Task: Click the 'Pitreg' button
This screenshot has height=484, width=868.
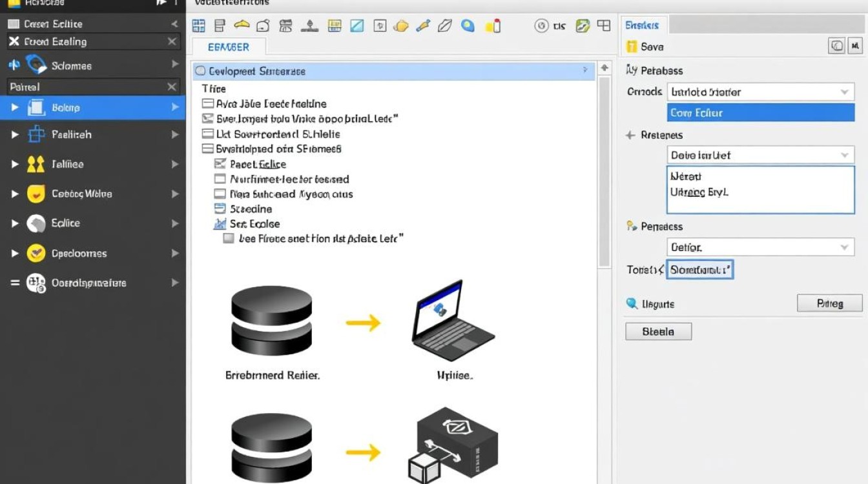Action: tap(829, 303)
